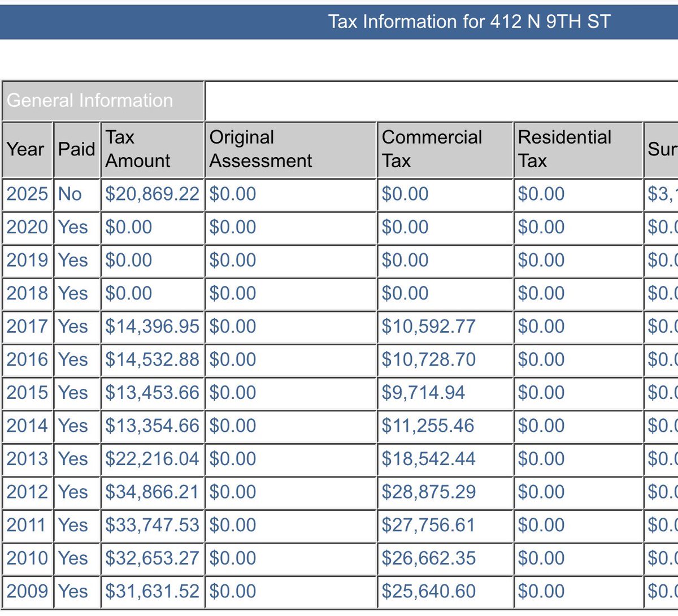
Task: Click commercial tax $9,714.94
Action: point(423,392)
